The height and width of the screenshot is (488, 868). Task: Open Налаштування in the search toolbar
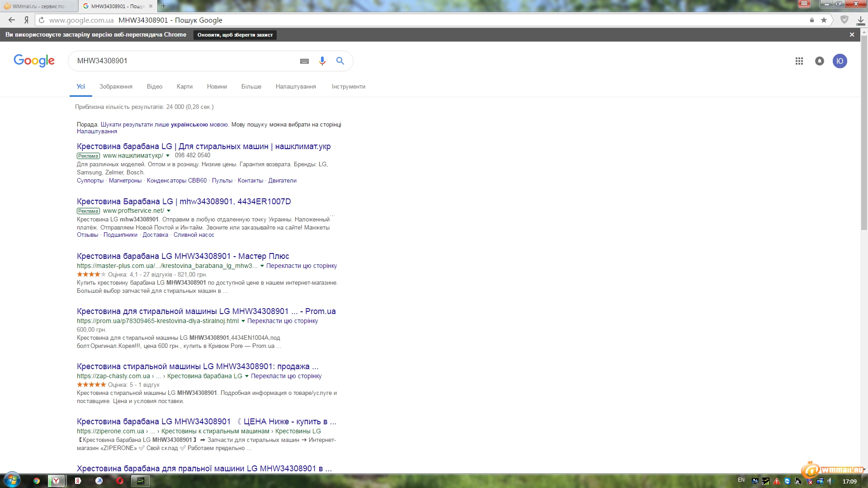[296, 86]
